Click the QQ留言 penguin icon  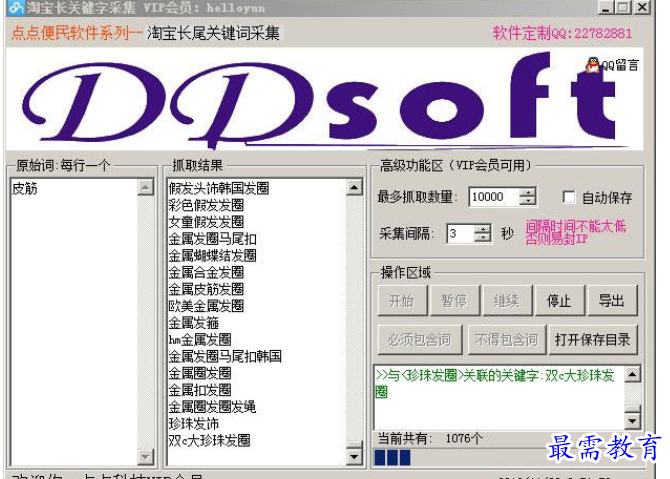tap(592, 65)
